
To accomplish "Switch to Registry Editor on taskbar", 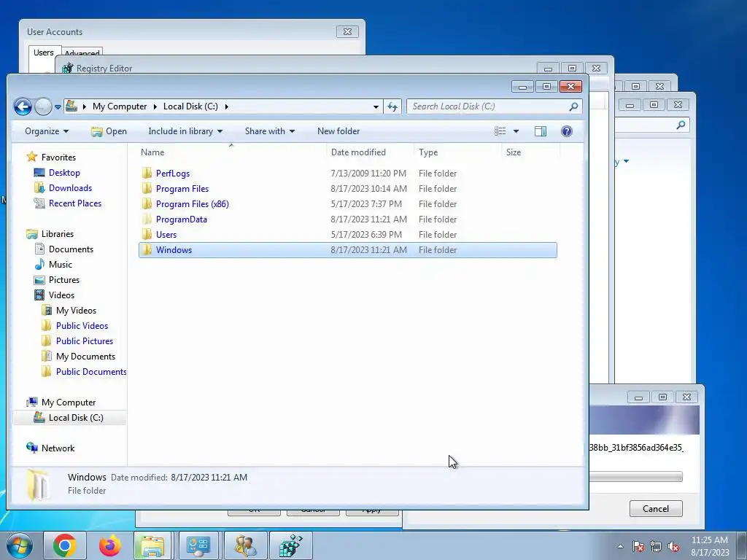I will pyautogui.click(x=291, y=545).
